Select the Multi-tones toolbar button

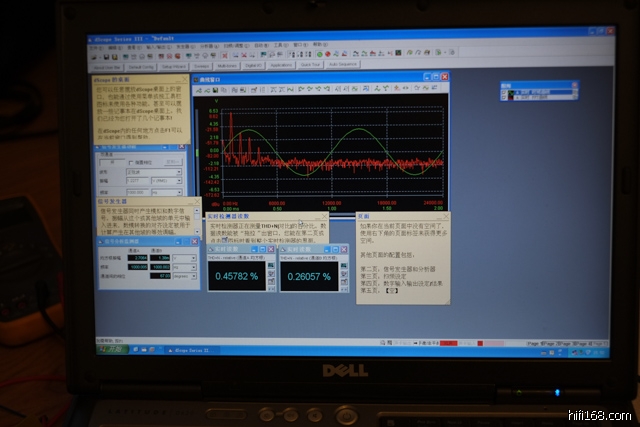(226, 64)
